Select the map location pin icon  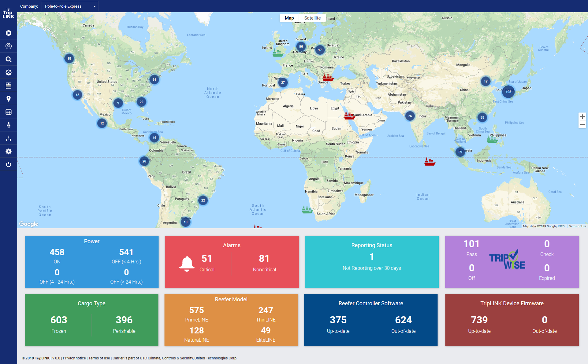coord(8,98)
